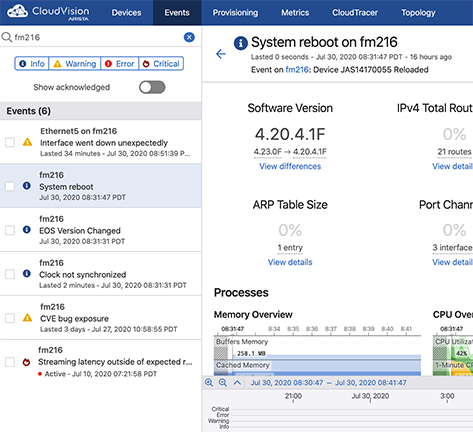The width and height of the screenshot is (473, 432).
Task: Select EOS Version Changed event text
Action: [x=80, y=231]
